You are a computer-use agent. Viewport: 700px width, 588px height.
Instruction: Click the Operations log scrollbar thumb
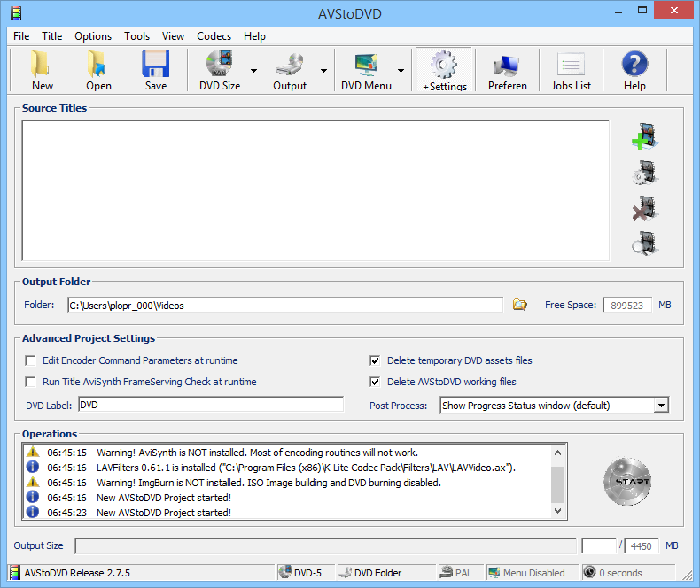(x=557, y=484)
